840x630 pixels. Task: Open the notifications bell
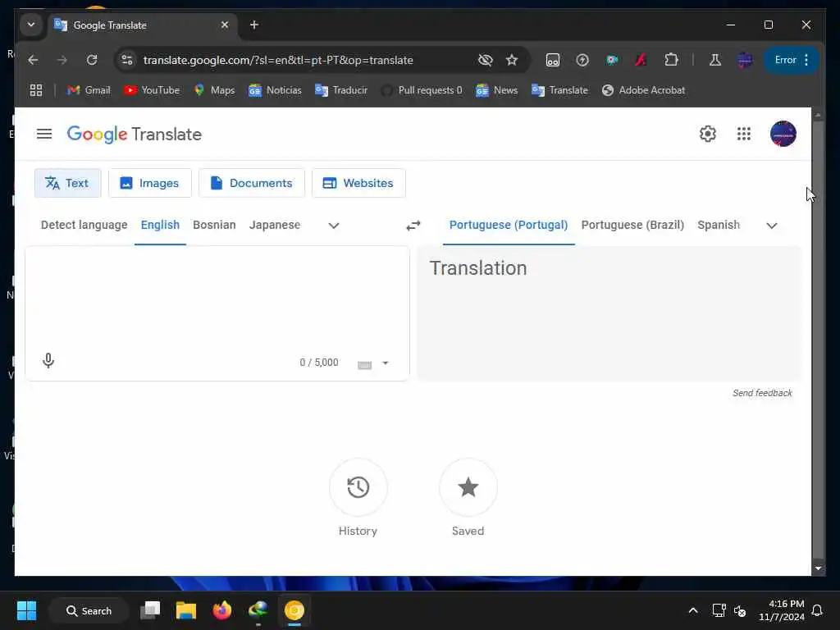pyautogui.click(x=818, y=610)
